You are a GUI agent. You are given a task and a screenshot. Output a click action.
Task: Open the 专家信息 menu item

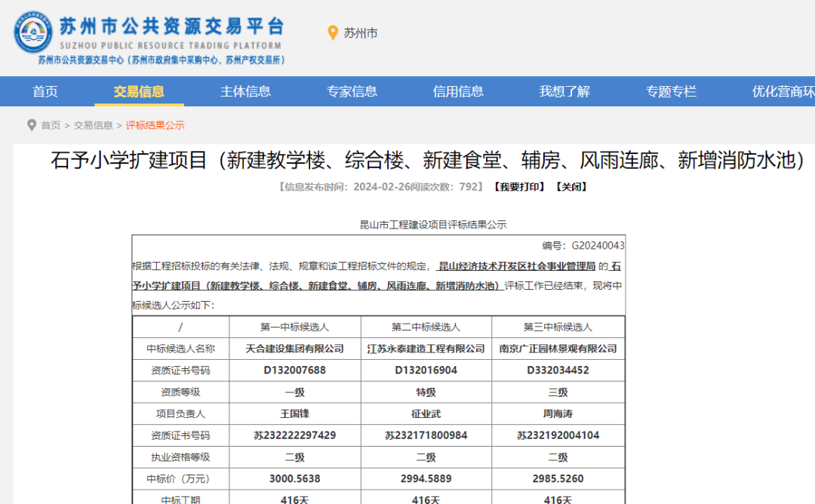click(x=352, y=92)
